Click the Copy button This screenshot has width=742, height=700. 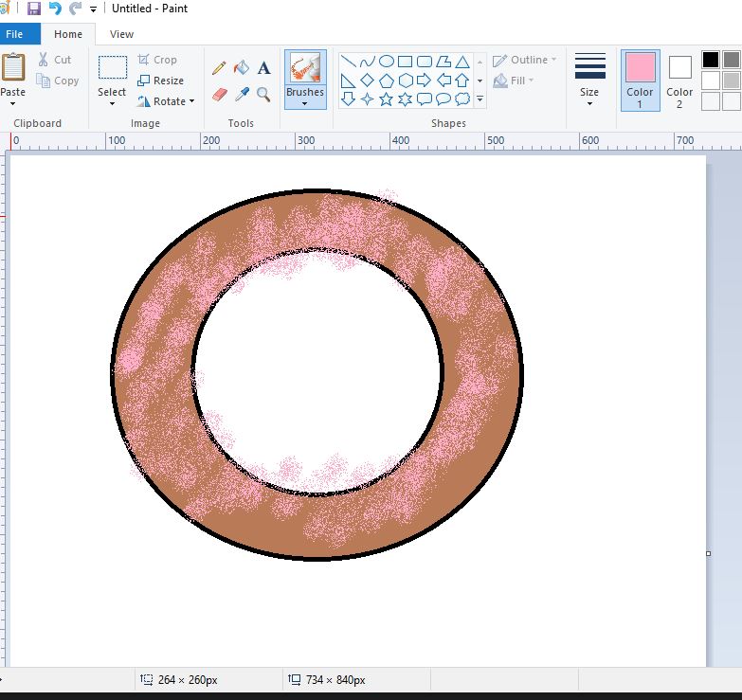(57, 81)
